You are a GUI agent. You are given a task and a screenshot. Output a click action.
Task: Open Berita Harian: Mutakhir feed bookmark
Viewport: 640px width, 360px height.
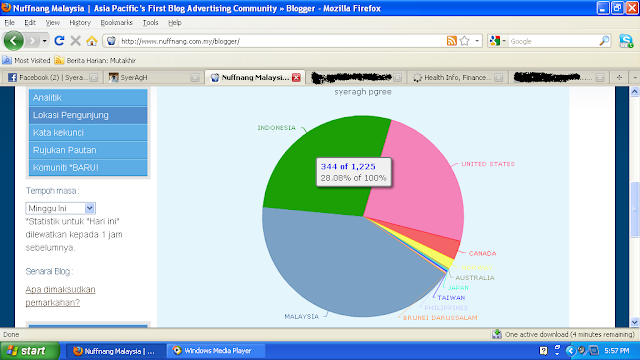(95, 60)
